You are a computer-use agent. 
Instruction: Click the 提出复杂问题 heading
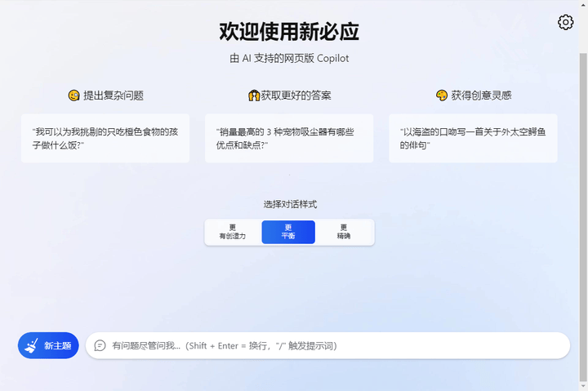tap(114, 96)
